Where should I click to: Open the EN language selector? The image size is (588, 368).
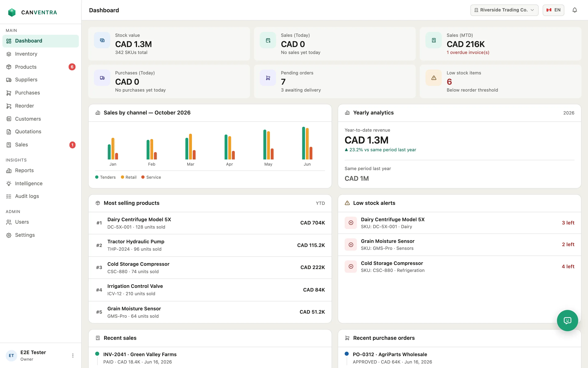click(x=553, y=10)
